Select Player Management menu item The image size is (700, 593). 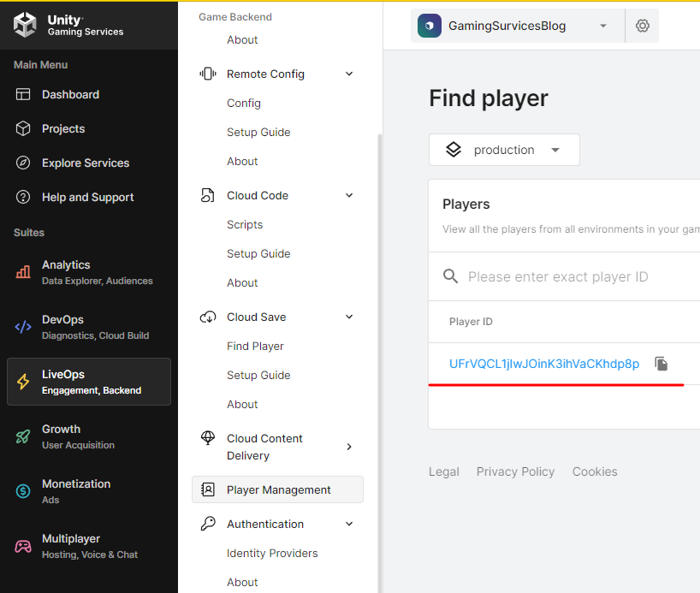click(x=277, y=489)
